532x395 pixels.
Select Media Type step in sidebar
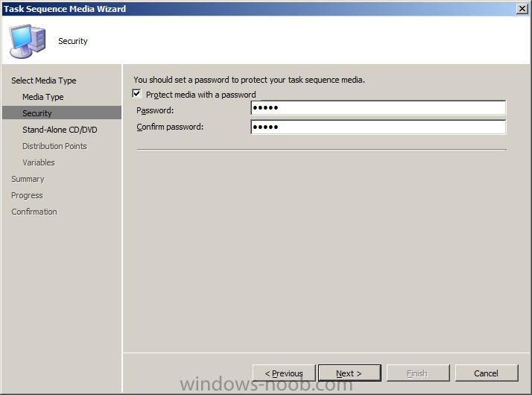[43, 97]
